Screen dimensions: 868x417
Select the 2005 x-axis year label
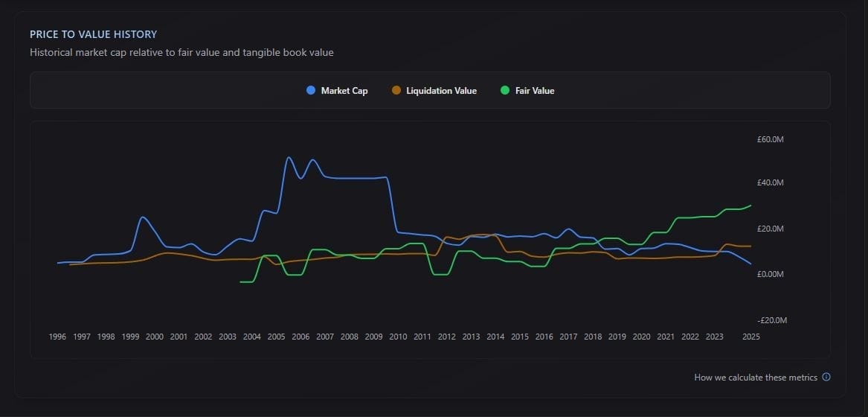(x=276, y=337)
